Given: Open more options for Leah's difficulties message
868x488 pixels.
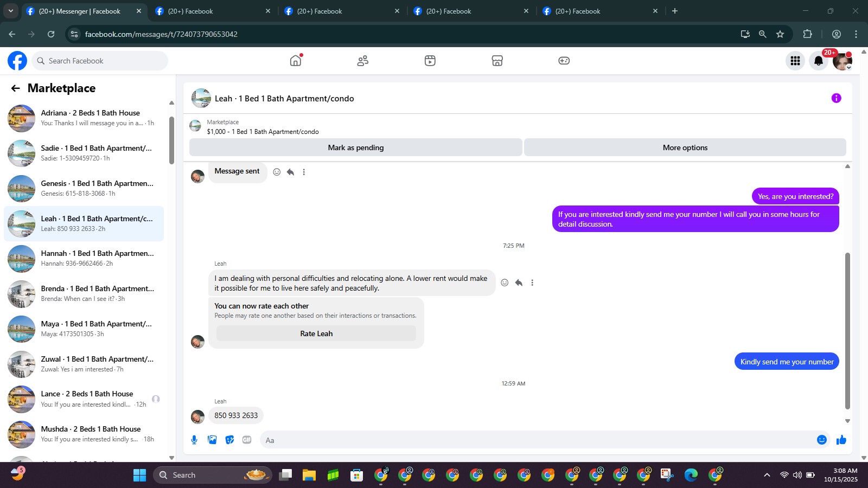Looking at the screenshot, I should 532,282.
